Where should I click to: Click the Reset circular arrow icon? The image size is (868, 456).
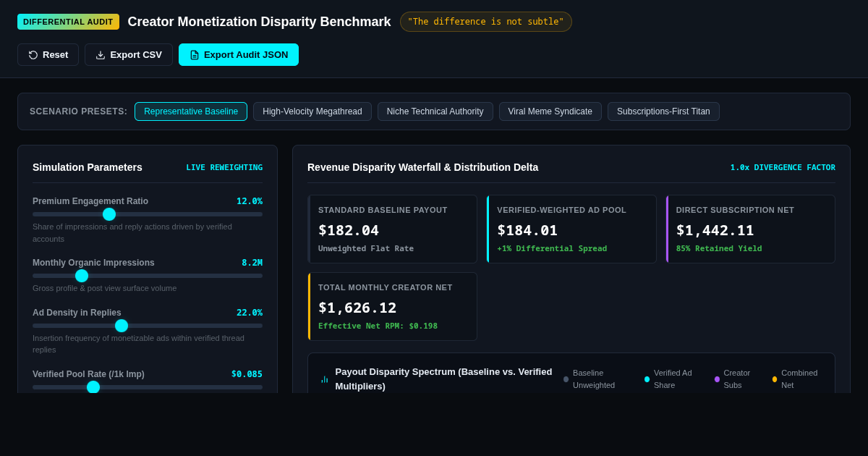pyautogui.click(x=33, y=55)
